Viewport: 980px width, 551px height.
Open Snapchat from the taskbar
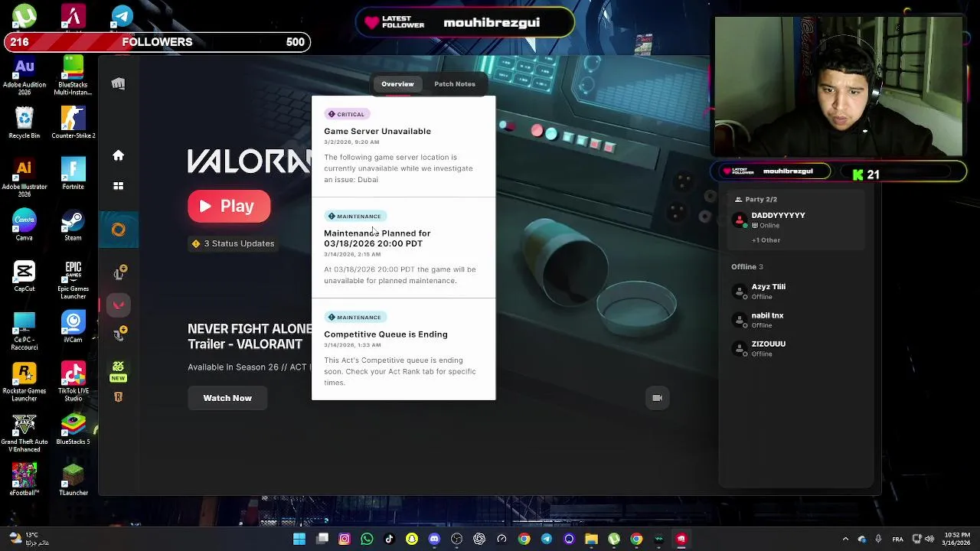(x=412, y=539)
